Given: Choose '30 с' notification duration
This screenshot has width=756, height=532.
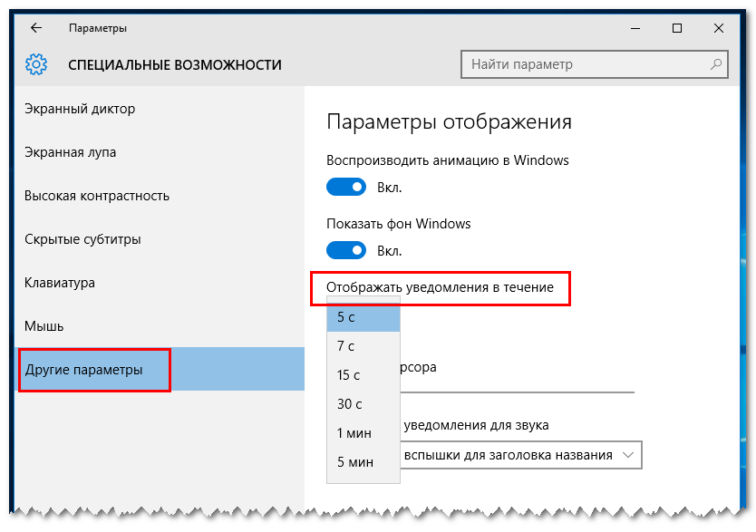Looking at the screenshot, I should [x=363, y=404].
